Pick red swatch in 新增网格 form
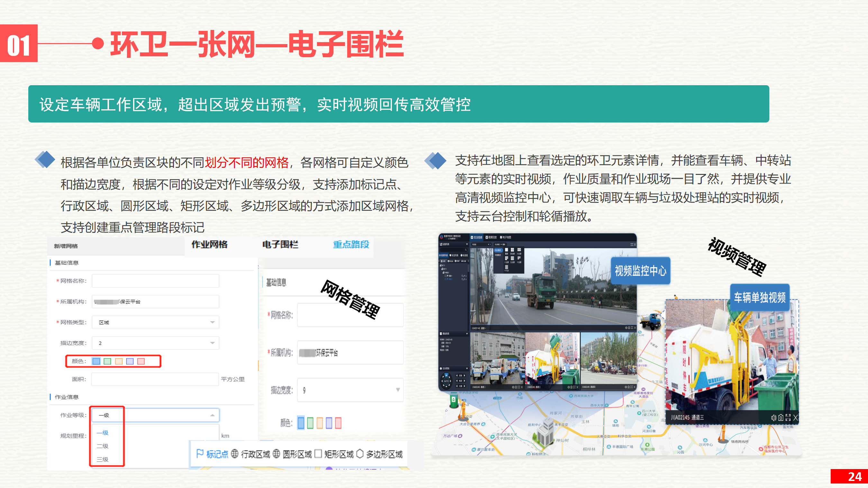The width and height of the screenshot is (868, 488). 141,361
